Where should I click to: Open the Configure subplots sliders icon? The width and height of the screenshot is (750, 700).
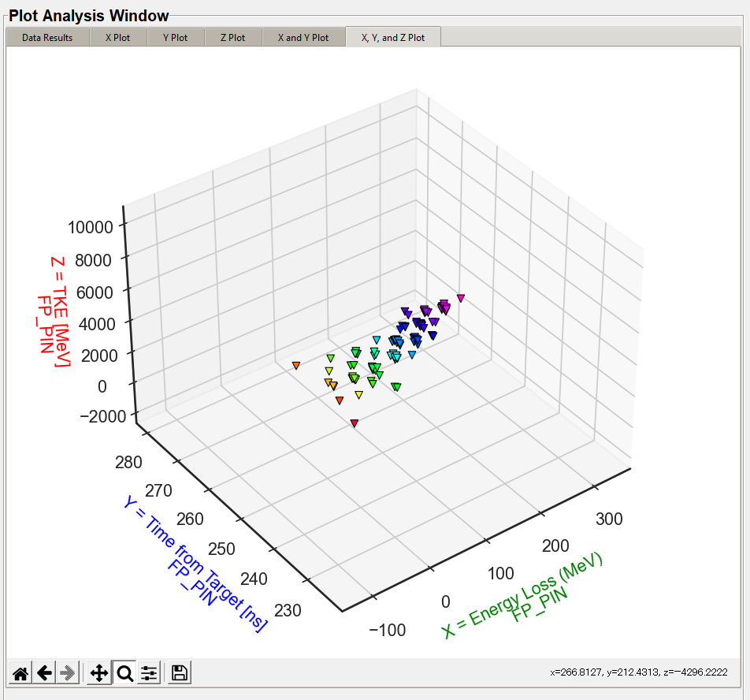(149, 672)
